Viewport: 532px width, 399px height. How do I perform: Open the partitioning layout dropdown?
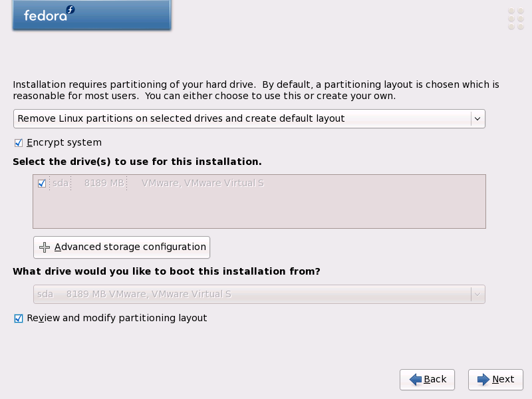coord(249,118)
